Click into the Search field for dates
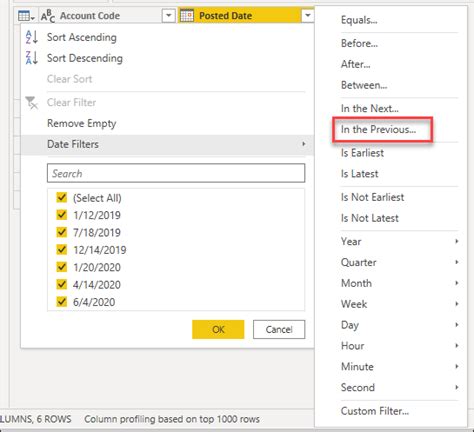 (x=176, y=173)
